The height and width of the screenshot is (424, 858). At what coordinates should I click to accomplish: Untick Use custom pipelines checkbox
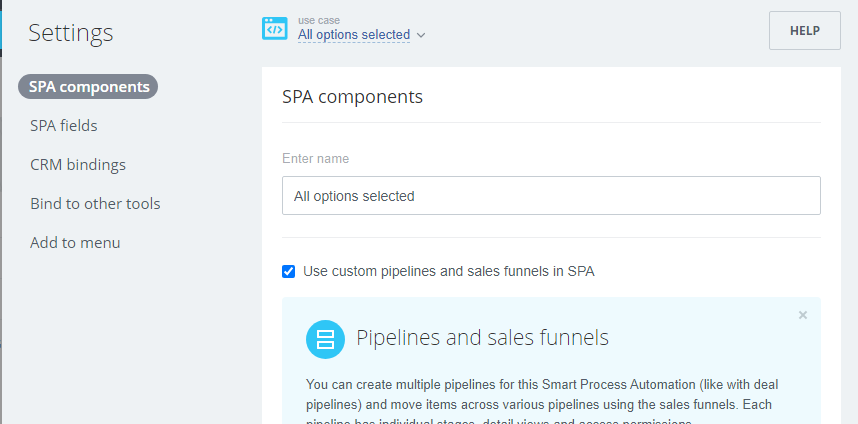point(289,271)
